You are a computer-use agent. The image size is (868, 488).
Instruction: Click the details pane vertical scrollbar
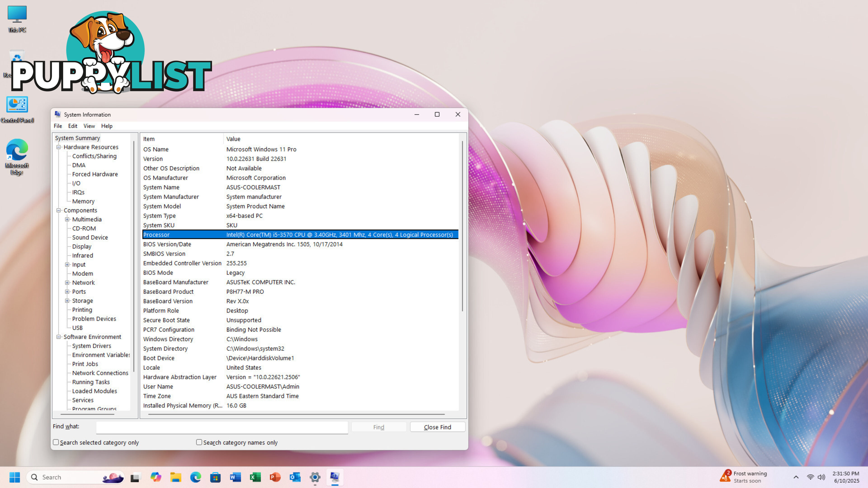point(462,226)
